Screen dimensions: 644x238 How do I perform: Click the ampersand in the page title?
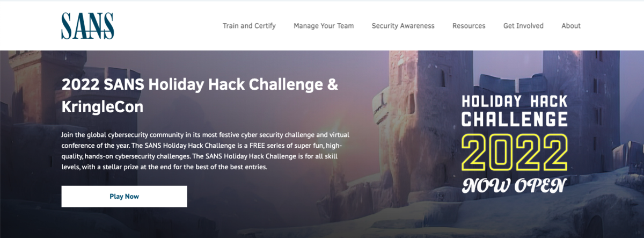pyautogui.click(x=333, y=85)
